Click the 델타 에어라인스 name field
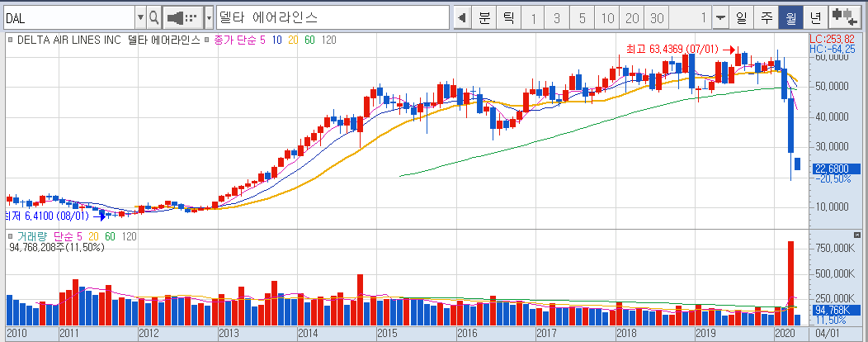The width and height of the screenshot is (868, 342). pos(333,17)
